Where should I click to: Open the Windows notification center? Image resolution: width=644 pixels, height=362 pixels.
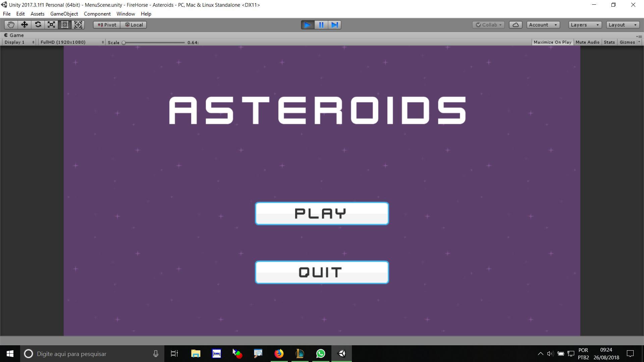pos(630,354)
